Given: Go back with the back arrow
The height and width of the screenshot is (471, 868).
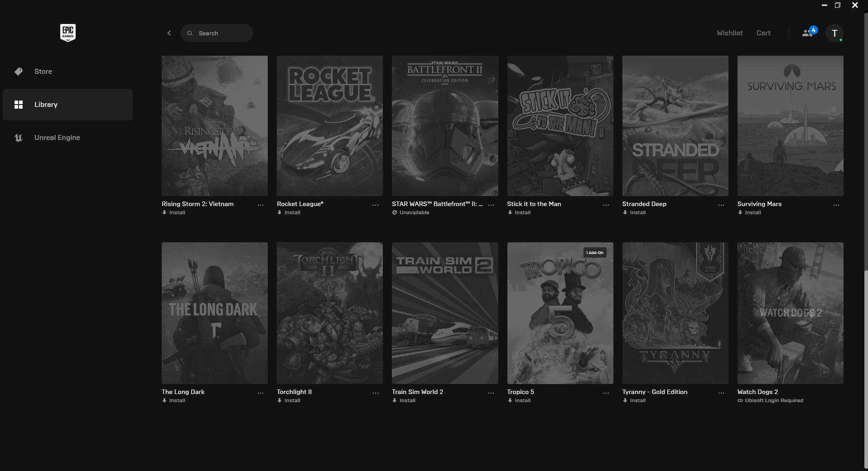Looking at the screenshot, I should tap(169, 33).
